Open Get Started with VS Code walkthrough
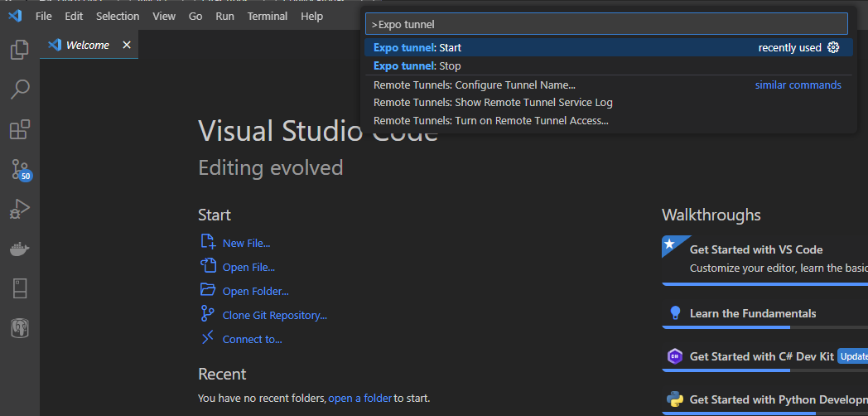868x416 pixels. pyautogui.click(x=765, y=259)
